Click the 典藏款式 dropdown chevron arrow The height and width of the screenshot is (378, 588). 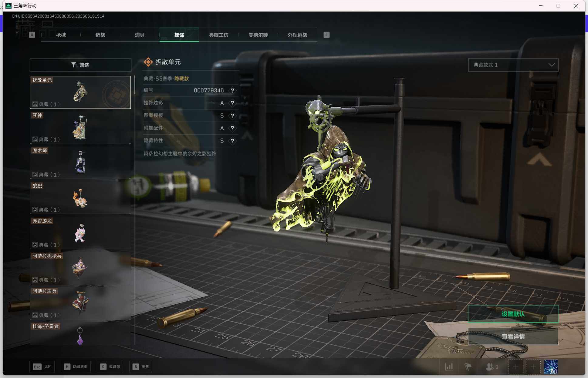point(551,65)
